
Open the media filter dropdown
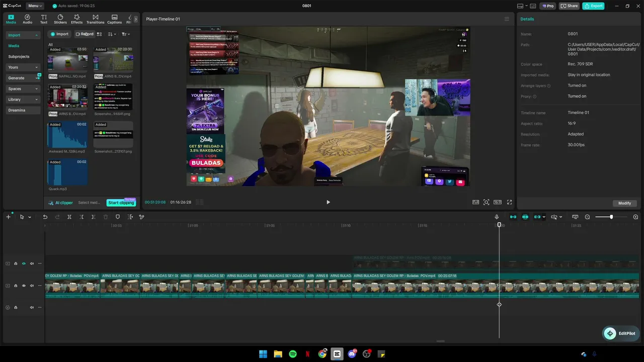126,34
